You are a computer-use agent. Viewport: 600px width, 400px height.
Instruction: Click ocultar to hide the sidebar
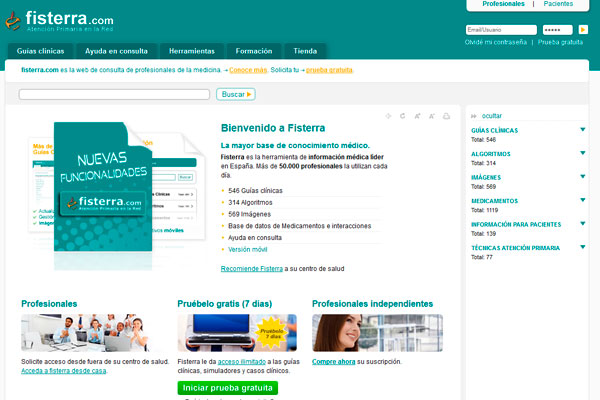(492, 116)
